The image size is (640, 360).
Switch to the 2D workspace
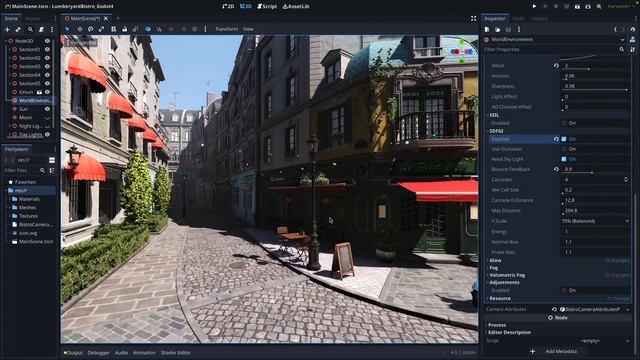coord(228,6)
